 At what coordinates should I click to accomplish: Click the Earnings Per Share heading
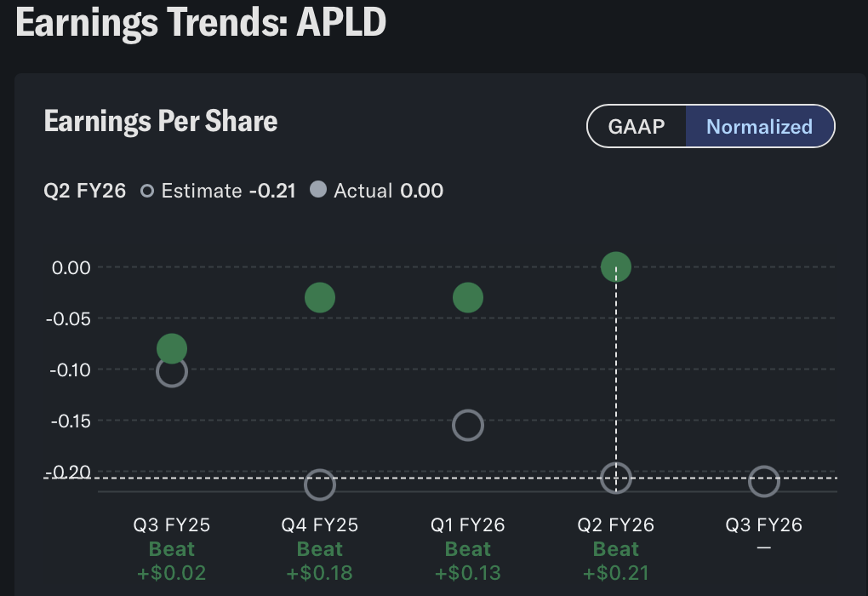click(x=161, y=121)
